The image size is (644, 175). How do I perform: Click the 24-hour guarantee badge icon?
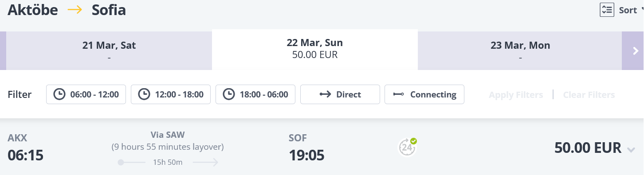click(408, 147)
